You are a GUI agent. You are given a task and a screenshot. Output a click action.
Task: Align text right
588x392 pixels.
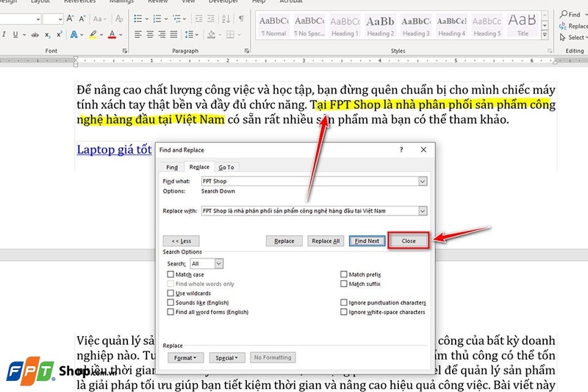pos(162,35)
